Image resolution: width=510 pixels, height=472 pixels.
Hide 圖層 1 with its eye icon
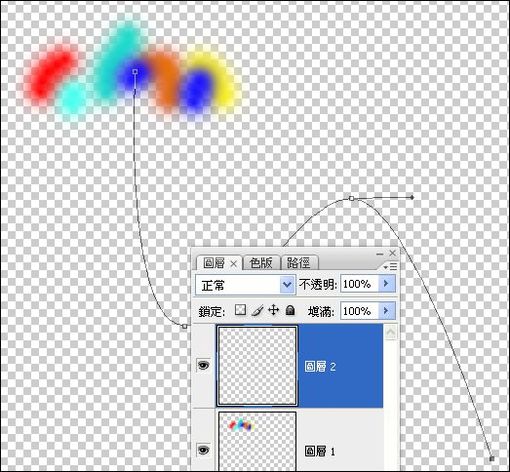pyautogui.click(x=203, y=450)
